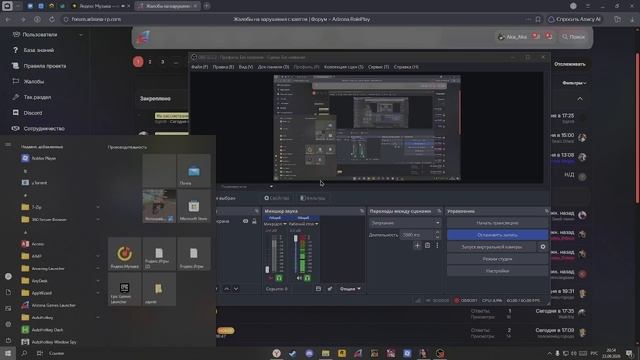Open the Док-панели menu in OBS
Viewport: 640px width, 360px height.
point(273,67)
